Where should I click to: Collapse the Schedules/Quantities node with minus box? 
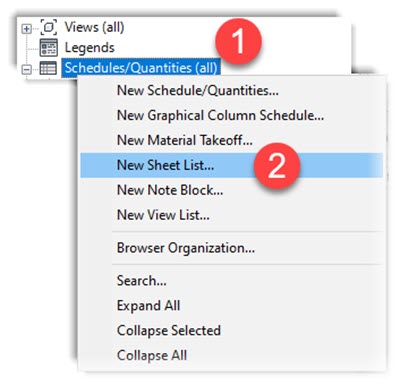click(27, 69)
